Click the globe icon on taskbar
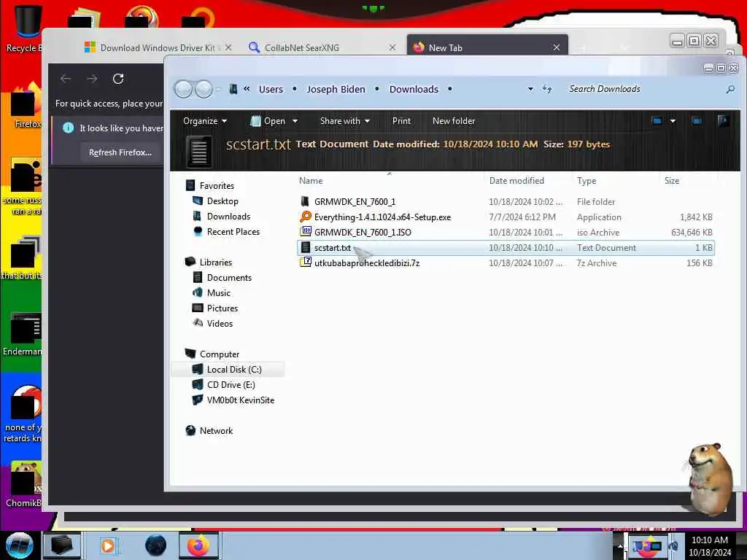This screenshot has height=560, width=747. [155, 545]
